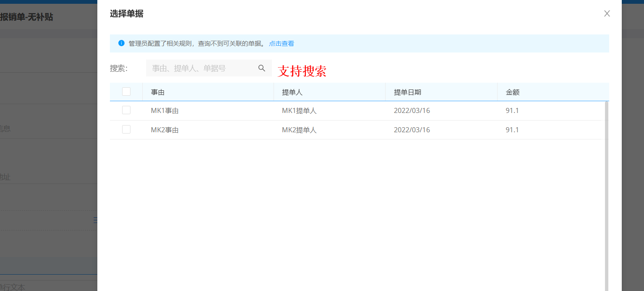Click the 选择单据 dialog title

[126, 14]
